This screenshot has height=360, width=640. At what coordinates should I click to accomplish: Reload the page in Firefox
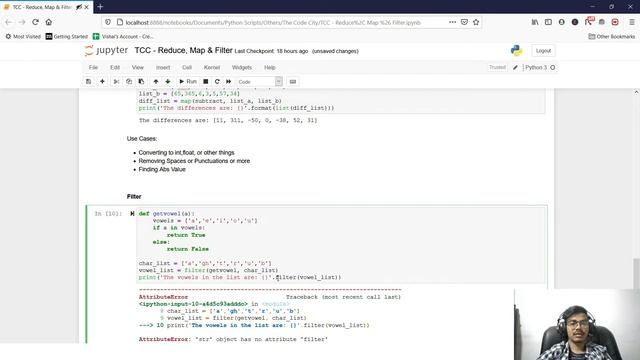[36, 22]
